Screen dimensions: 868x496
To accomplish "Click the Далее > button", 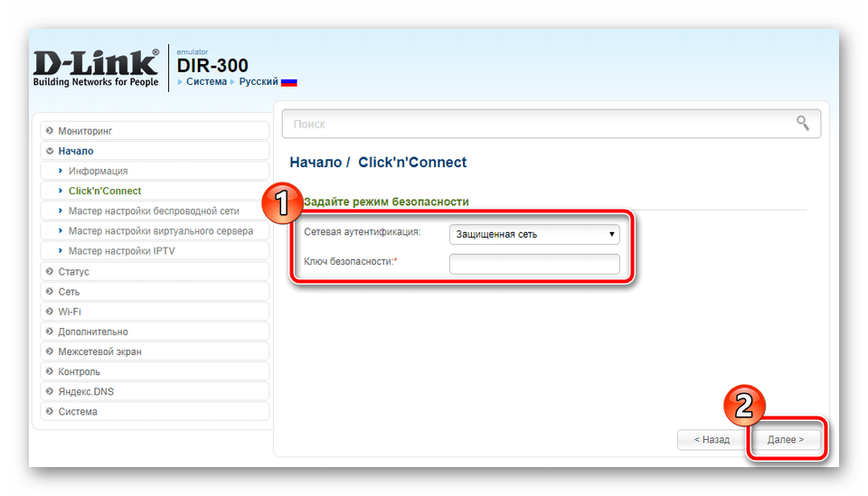I will point(786,440).
